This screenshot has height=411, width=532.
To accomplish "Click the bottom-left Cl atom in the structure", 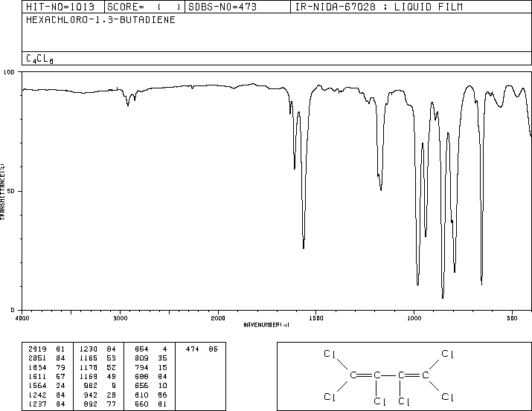I will pyautogui.click(x=330, y=397).
